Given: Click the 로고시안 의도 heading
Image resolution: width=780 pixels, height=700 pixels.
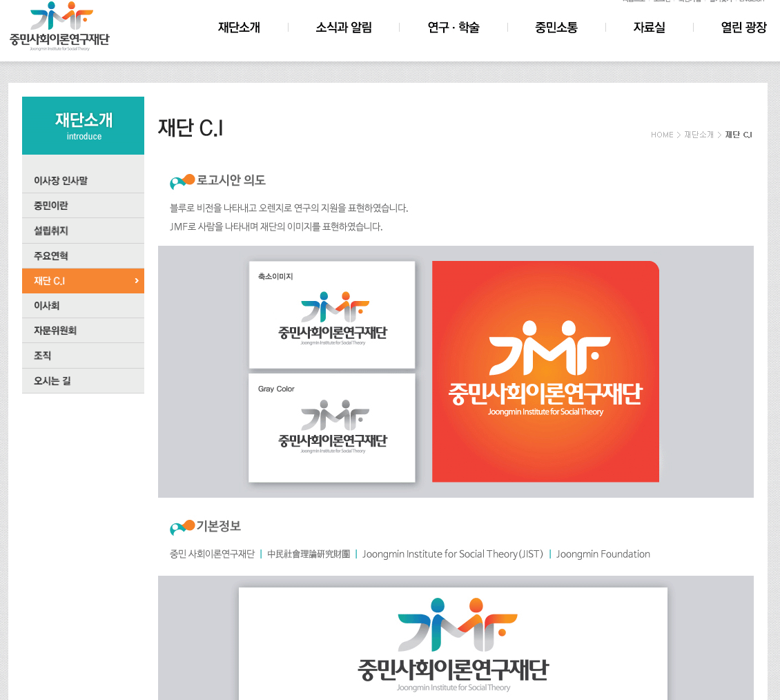Looking at the screenshot, I should [231, 180].
